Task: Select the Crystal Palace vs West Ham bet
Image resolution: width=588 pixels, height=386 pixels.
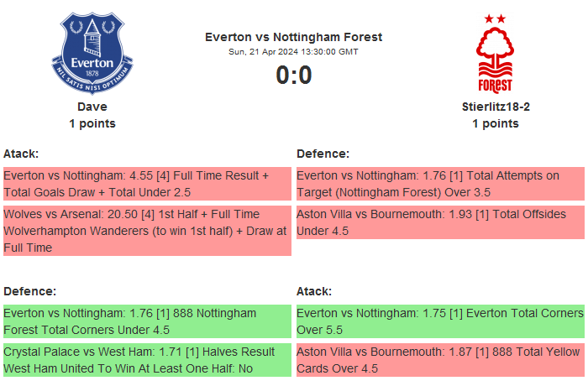Action: [146, 360]
